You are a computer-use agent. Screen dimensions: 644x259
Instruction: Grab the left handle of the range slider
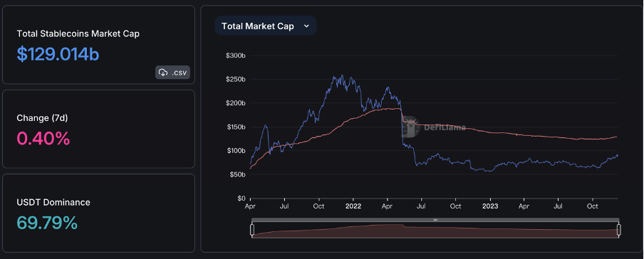(x=252, y=229)
